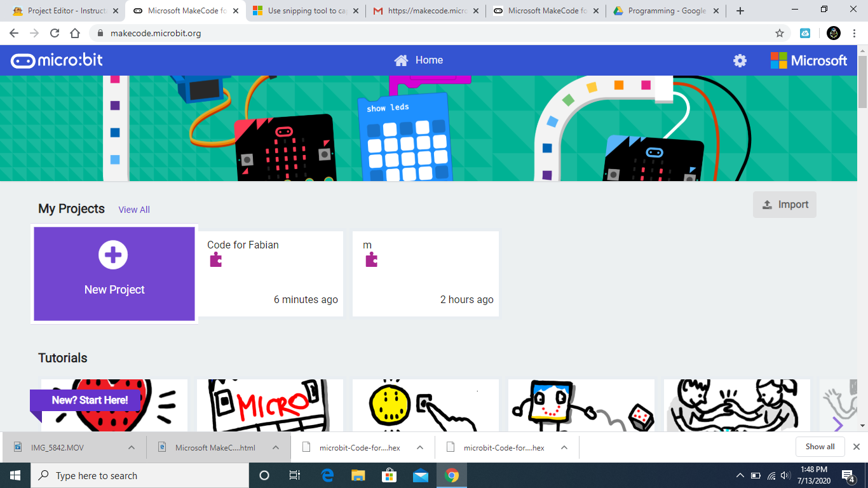Screen dimensions: 868x488
Task: Bookmark this page with the star
Action: click(780, 33)
